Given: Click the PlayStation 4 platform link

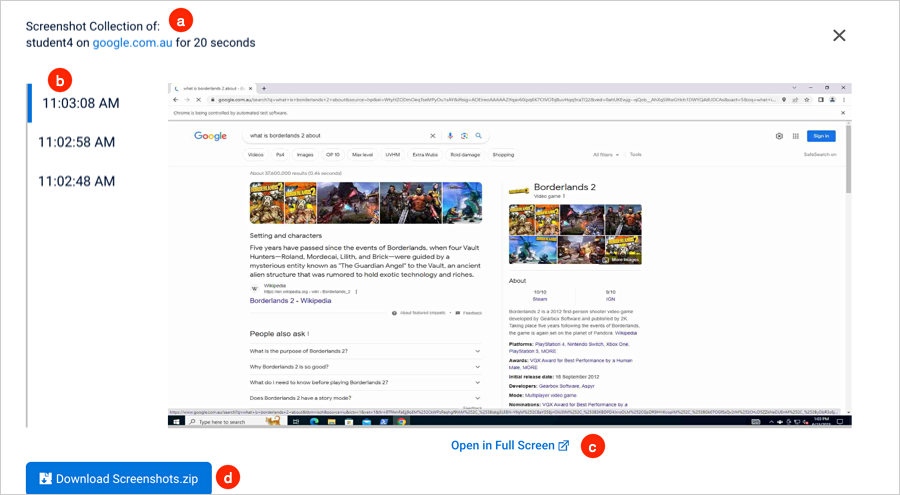Looking at the screenshot, I should 550,344.
